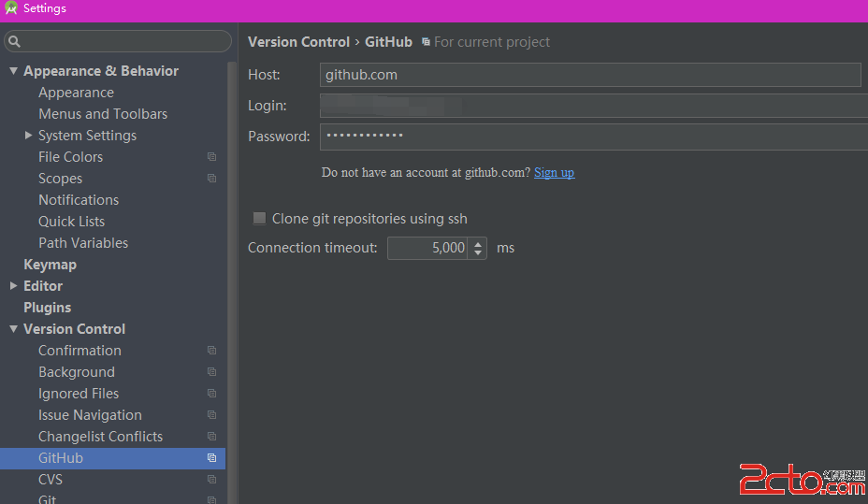Image resolution: width=868 pixels, height=504 pixels.
Task: Click into the Login field
Action: tap(593, 105)
